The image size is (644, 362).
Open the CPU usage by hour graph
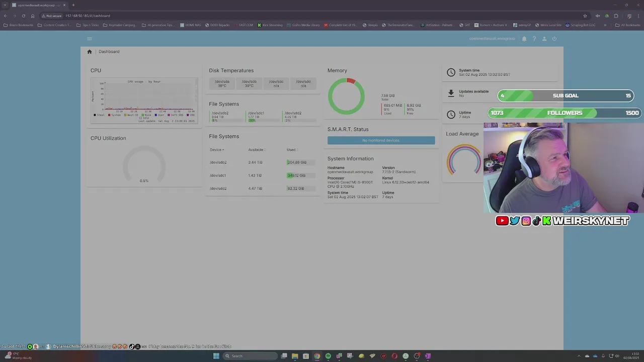(x=144, y=101)
